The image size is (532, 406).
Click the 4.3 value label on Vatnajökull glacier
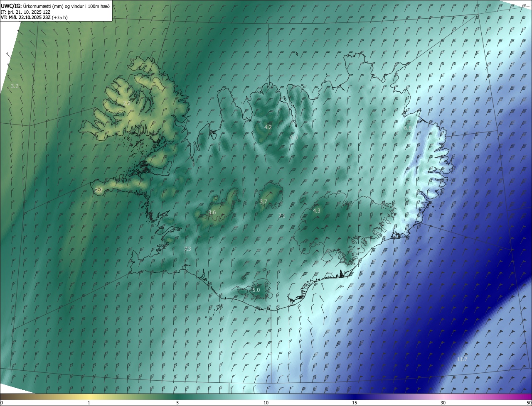tap(317, 210)
